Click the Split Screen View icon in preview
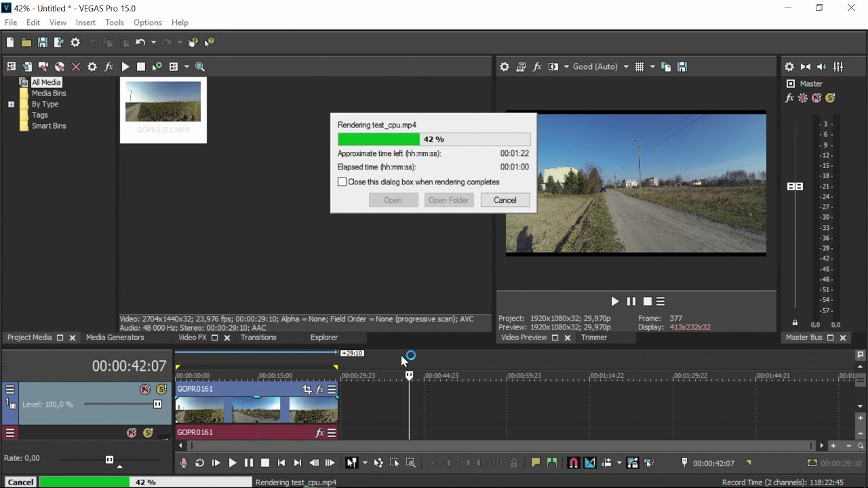Screen dimensions: 868x488 554,66
